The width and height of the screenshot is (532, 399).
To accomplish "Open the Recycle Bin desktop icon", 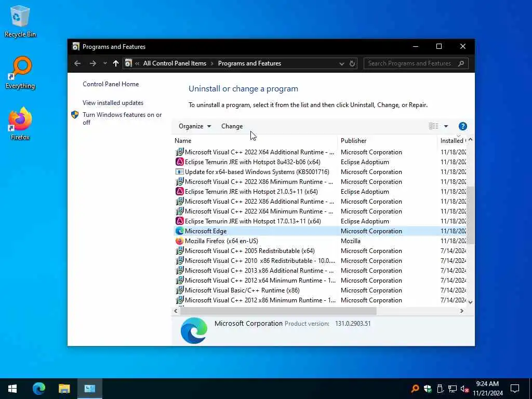I will 20,21.
